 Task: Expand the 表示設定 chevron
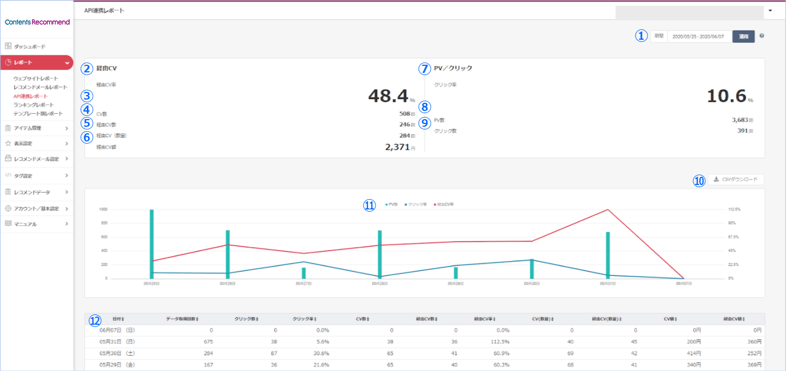(x=67, y=143)
